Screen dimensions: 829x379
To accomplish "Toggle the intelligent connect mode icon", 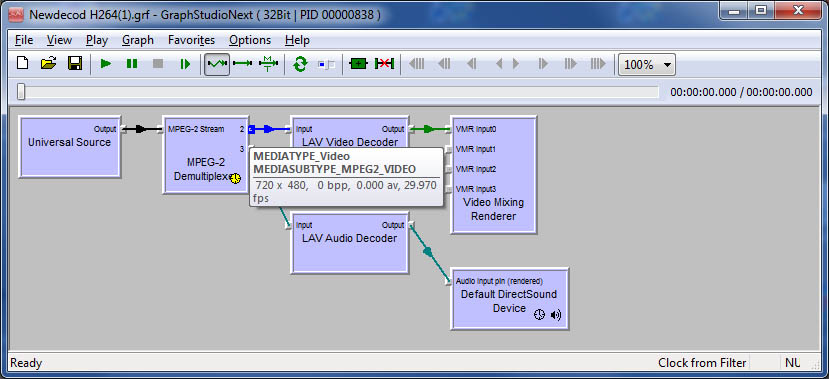I will coord(217,64).
